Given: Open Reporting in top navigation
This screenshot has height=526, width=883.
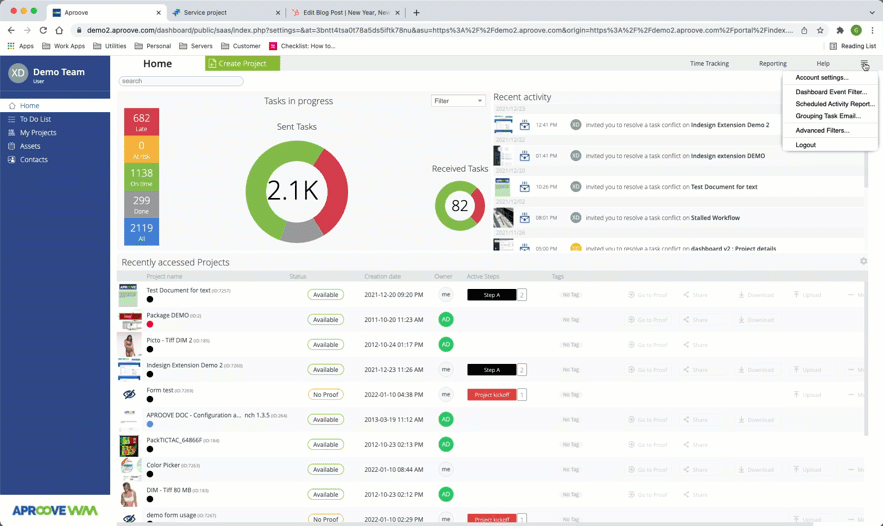Looking at the screenshot, I should [x=773, y=64].
